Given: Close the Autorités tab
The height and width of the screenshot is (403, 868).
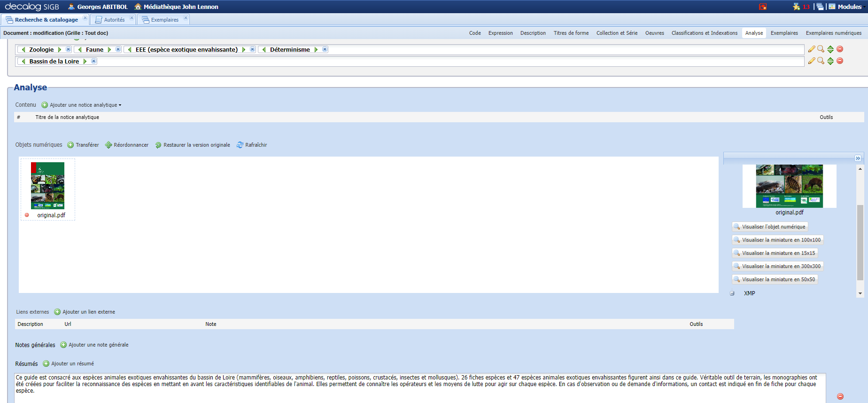Looking at the screenshot, I should coord(132,18).
